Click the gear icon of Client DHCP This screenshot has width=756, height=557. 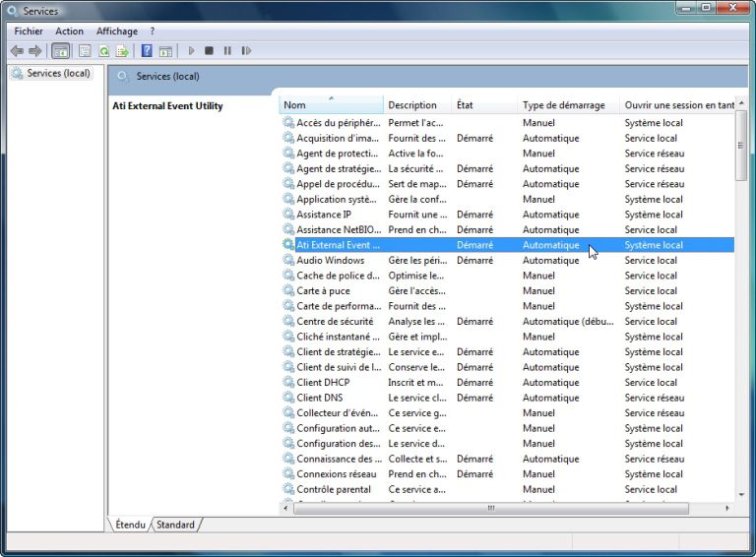click(288, 382)
